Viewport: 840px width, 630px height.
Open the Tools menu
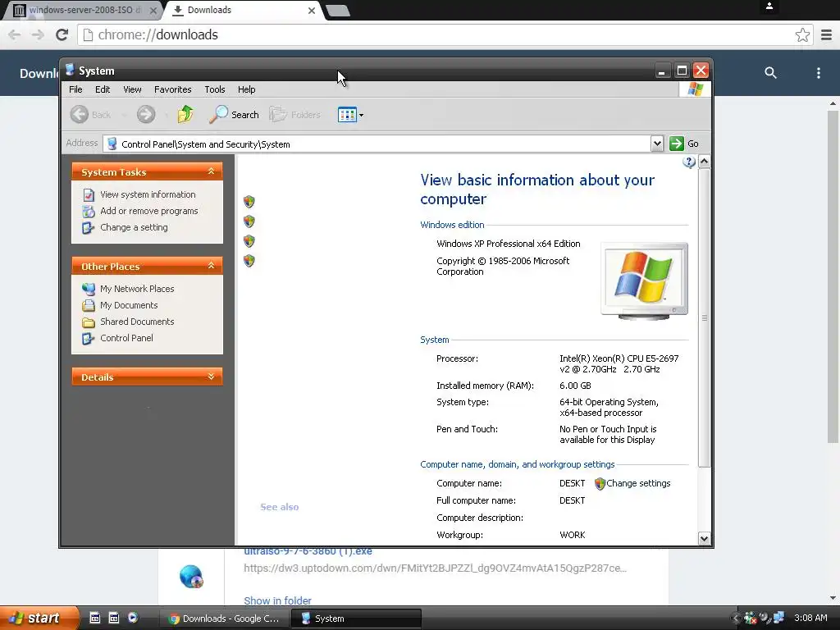(x=215, y=89)
